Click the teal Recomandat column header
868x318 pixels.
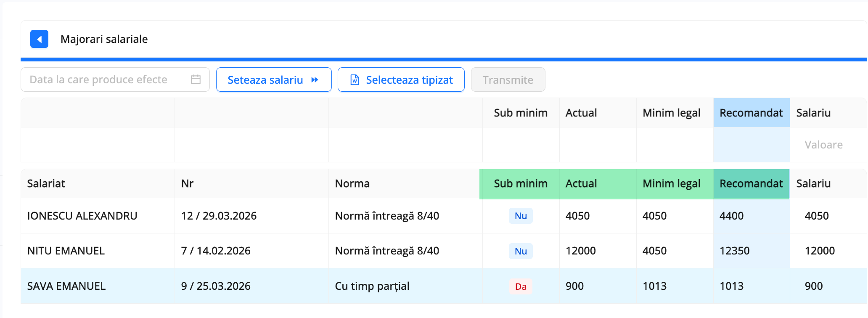pyautogui.click(x=751, y=183)
